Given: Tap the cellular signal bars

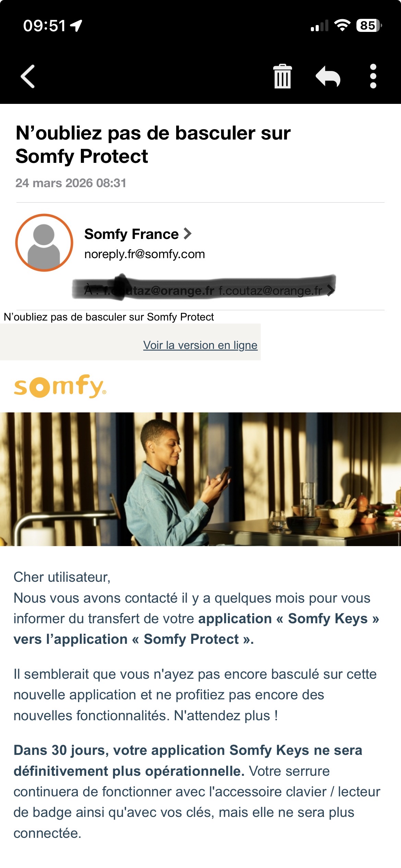Looking at the screenshot, I should [x=319, y=26].
